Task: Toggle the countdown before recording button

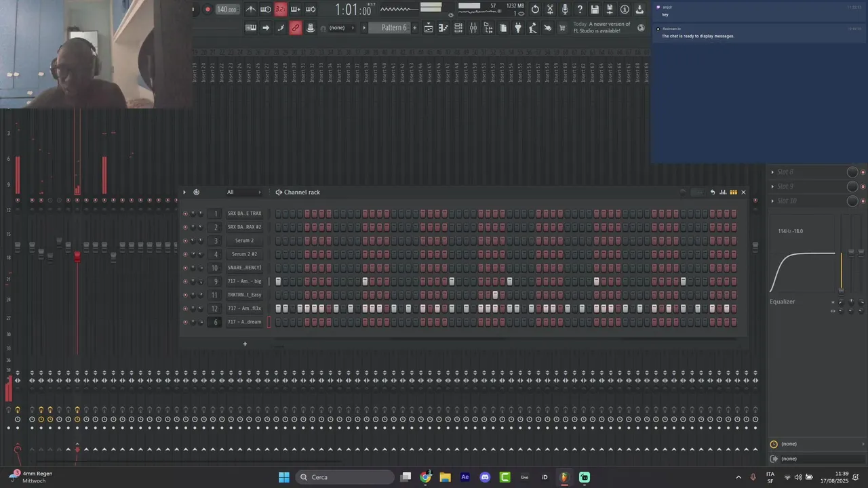Action: pos(280,9)
